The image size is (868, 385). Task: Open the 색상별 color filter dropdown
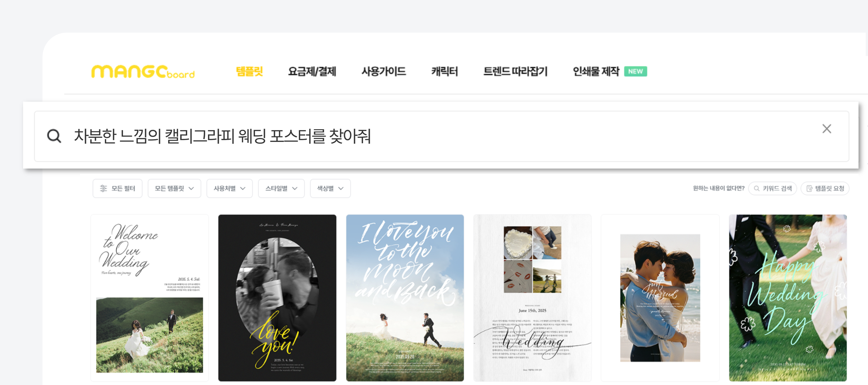[x=330, y=188]
